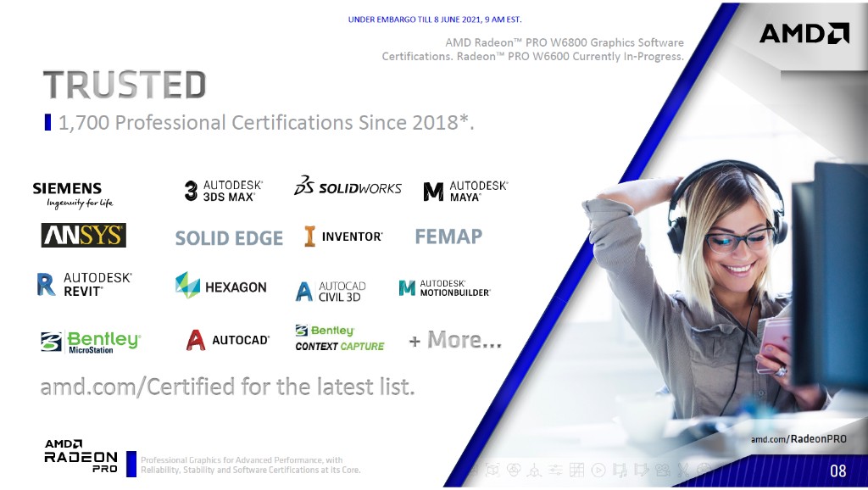Click the Autodesk 3ds Max logo
Screen dimensions: 868x490
(x=224, y=191)
